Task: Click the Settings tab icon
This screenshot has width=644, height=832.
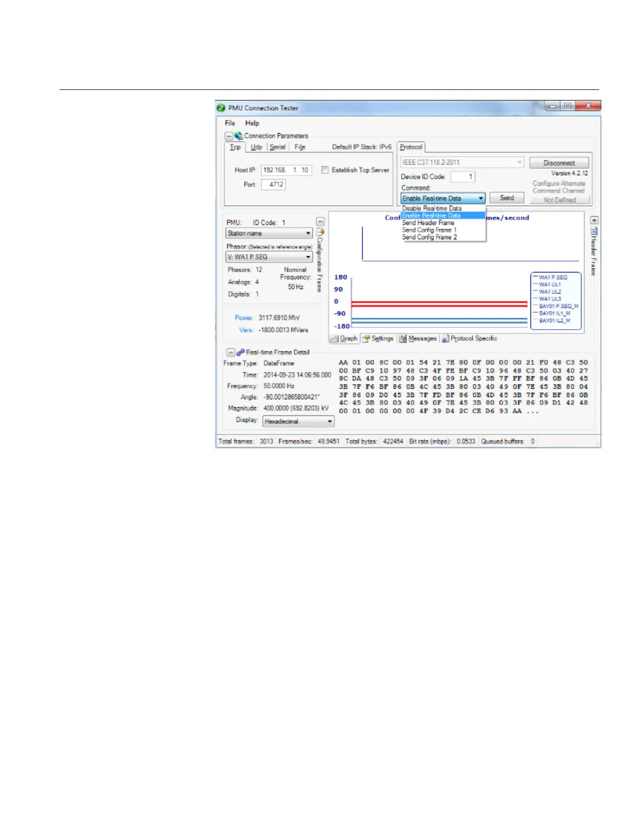Action: point(366,339)
